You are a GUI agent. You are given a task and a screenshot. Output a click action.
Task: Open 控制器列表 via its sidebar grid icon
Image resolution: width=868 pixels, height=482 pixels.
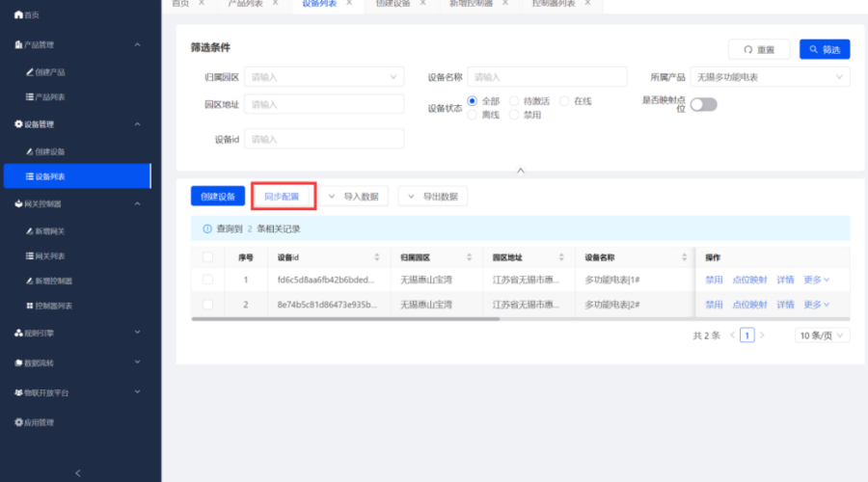(x=30, y=306)
